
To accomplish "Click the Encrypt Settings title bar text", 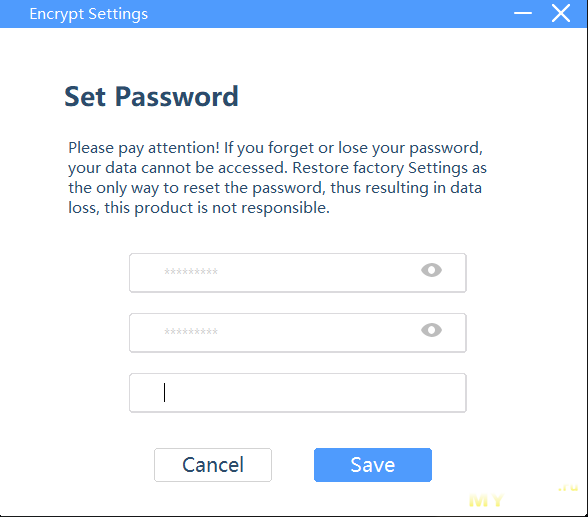I will coord(88,14).
